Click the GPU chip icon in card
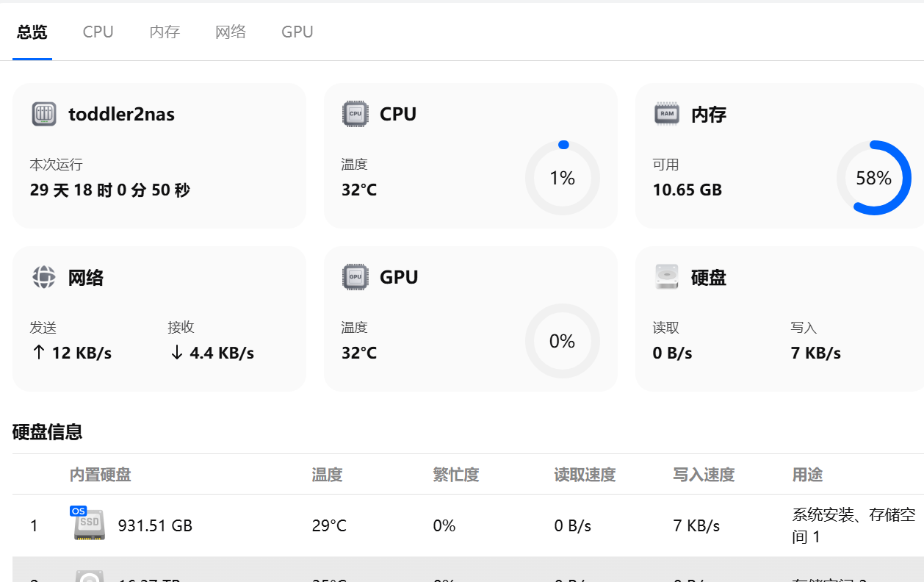Image resolution: width=924 pixels, height=582 pixels. tap(355, 277)
